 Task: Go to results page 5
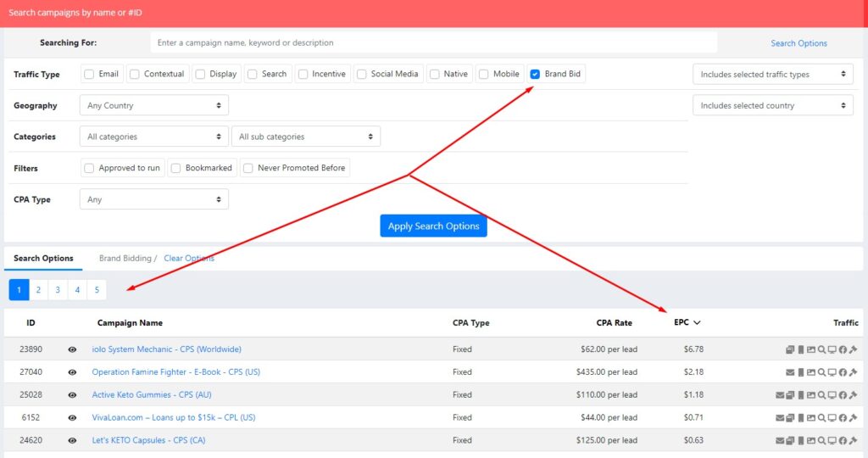click(97, 289)
